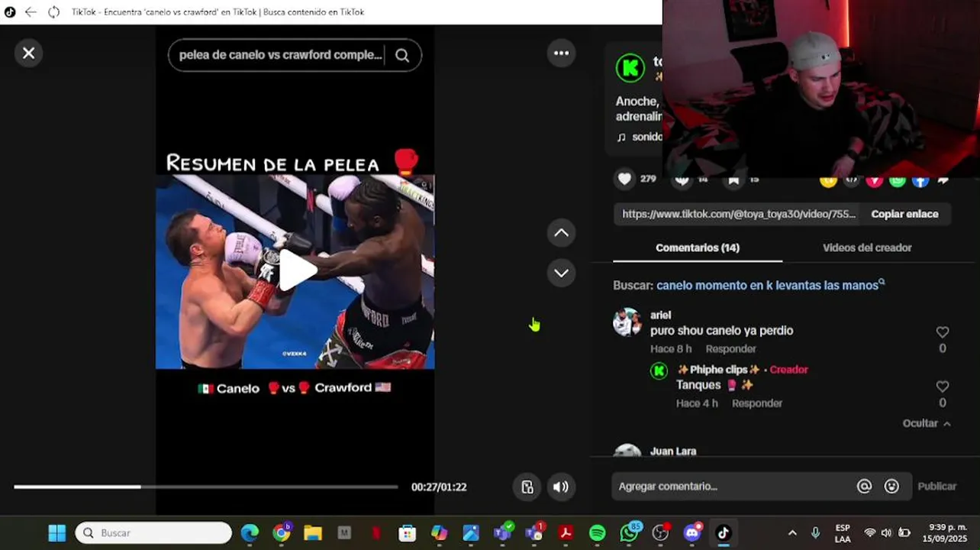Toggle the auto-scroll icon next to volume
This screenshot has width=980, height=550.
pos(527,487)
